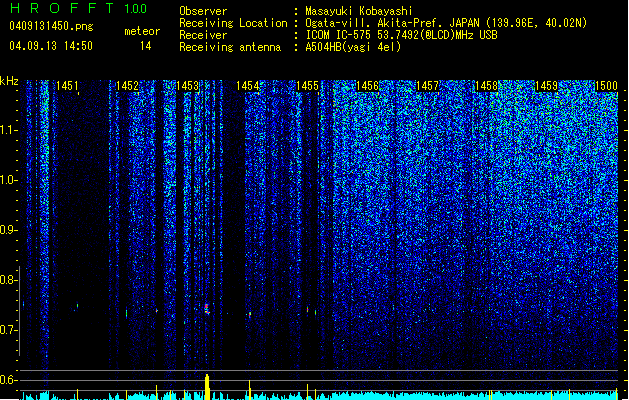Click the Ogata-vill. Akita-Pref. JAPAN location text
Viewport: 629px width, 400px height.
446,23
